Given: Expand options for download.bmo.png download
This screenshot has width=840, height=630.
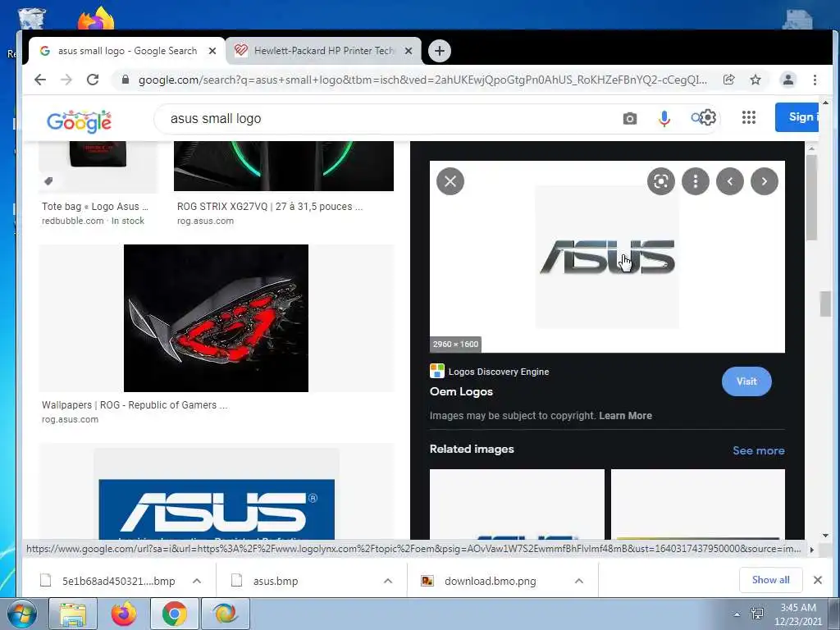Looking at the screenshot, I should [578, 581].
